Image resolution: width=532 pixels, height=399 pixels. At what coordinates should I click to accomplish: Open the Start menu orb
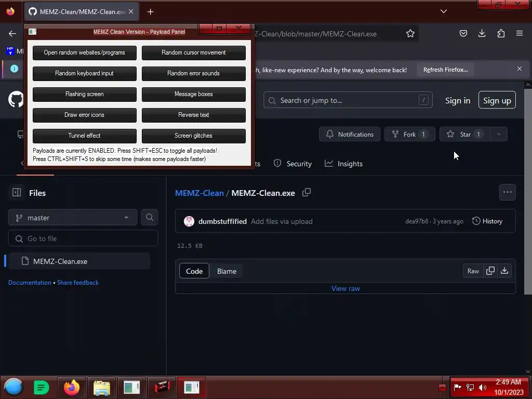coord(14,387)
